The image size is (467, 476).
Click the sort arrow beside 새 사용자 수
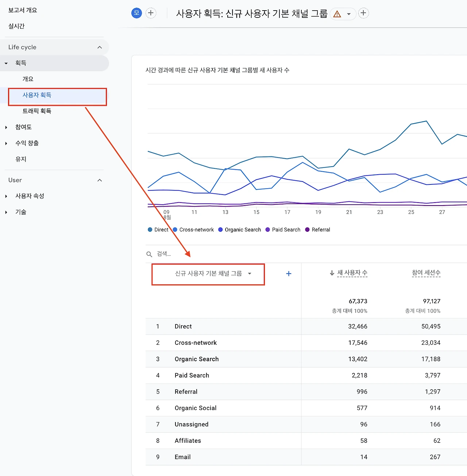coord(332,273)
